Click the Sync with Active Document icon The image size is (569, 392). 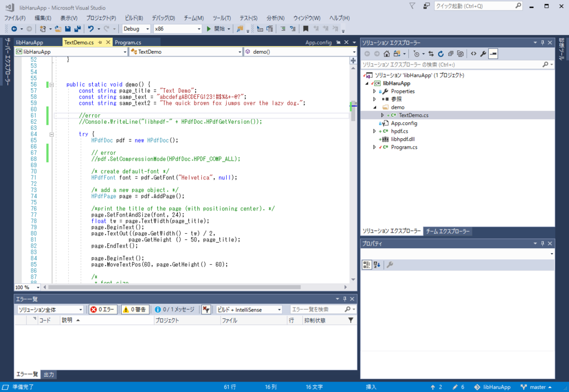click(x=431, y=54)
